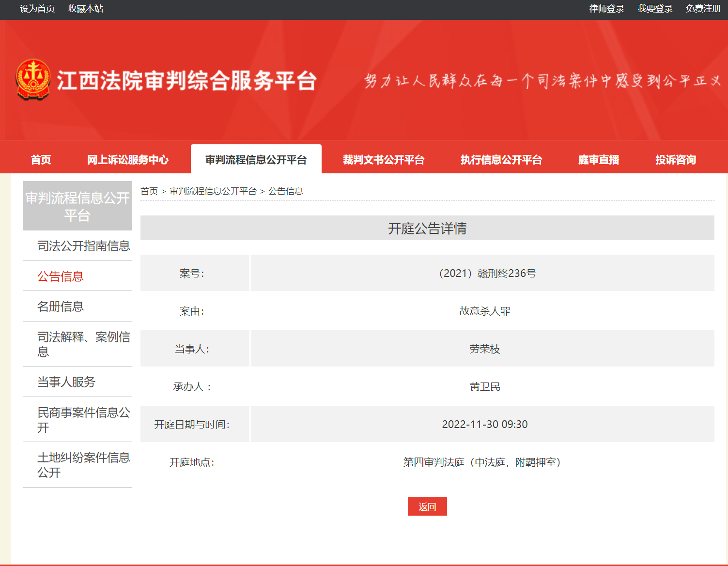The image size is (728, 566).
Task: Open 土地纠纷案件信息公开 in the sidebar
Action: [x=84, y=465]
